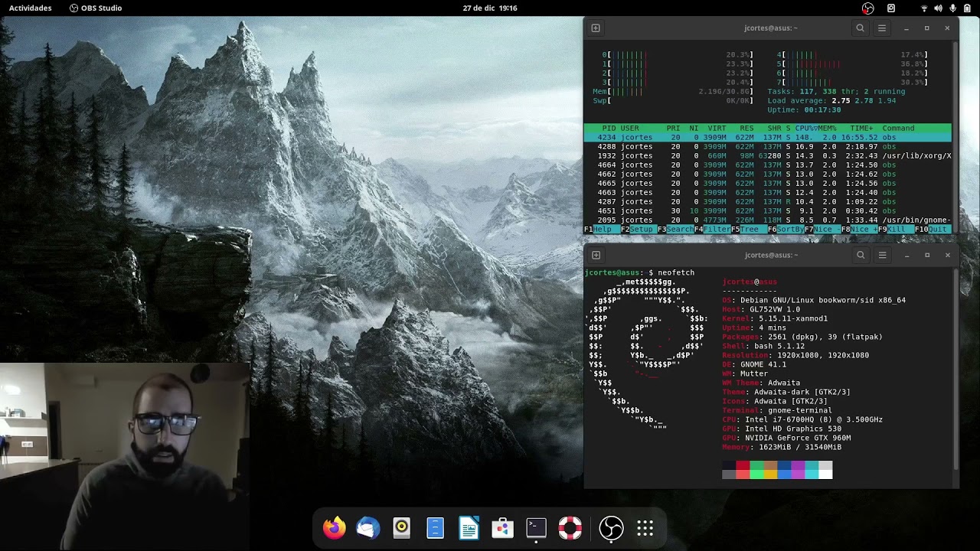Open F6 SortBy in the htop function bar
980x551 pixels.
[x=786, y=230]
